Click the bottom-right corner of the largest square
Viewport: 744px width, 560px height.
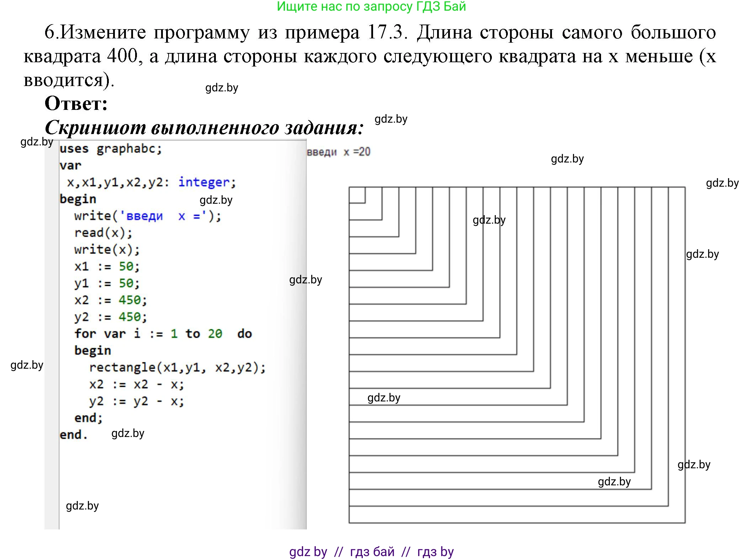[685, 522]
